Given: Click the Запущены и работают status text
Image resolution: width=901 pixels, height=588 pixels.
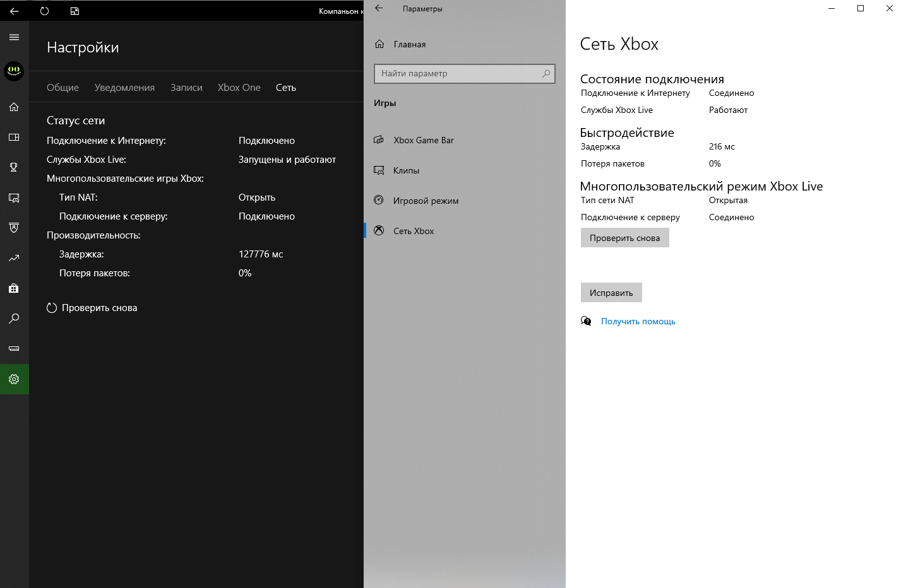Looking at the screenshot, I should (287, 160).
